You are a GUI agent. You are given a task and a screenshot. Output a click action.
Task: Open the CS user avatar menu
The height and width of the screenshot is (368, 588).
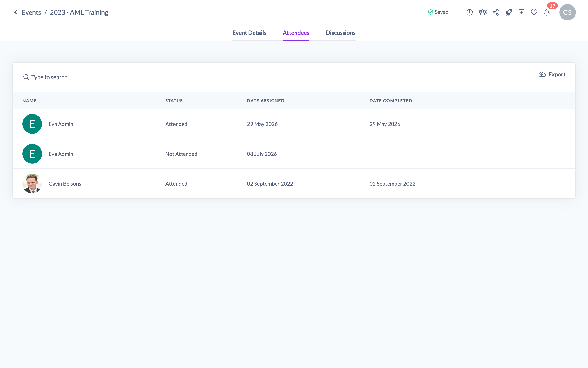pyautogui.click(x=567, y=12)
